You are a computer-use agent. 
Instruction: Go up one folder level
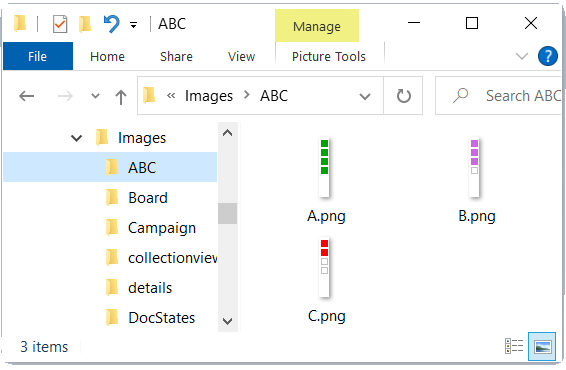(x=121, y=97)
